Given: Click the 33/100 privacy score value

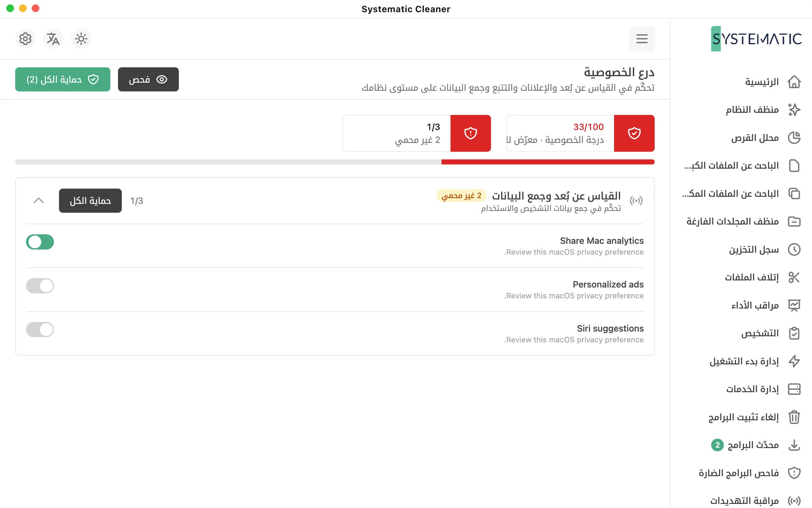Looking at the screenshot, I should tap(588, 127).
